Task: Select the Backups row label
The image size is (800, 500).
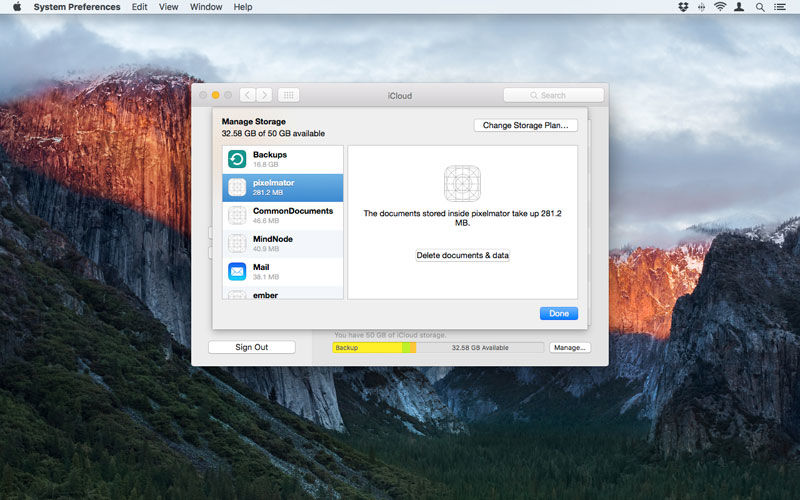Action: tap(269, 155)
